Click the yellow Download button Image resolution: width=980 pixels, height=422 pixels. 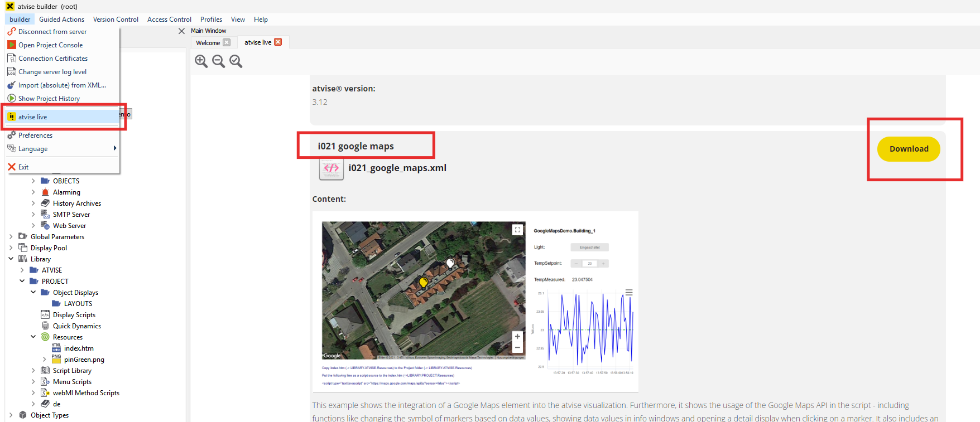909,149
